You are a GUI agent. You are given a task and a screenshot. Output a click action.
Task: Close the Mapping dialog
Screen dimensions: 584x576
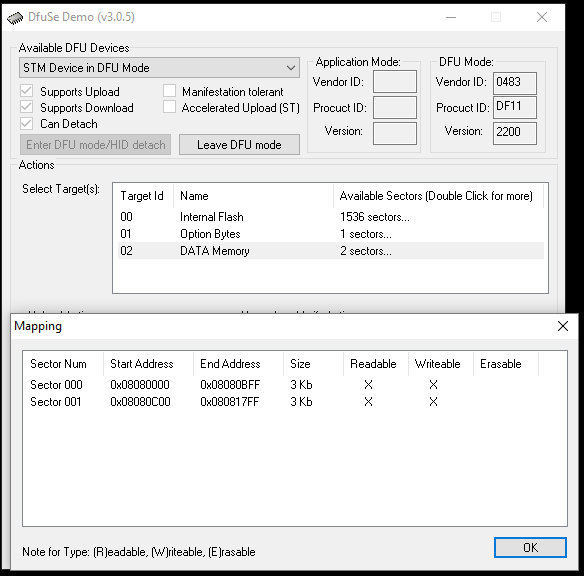coord(563,326)
